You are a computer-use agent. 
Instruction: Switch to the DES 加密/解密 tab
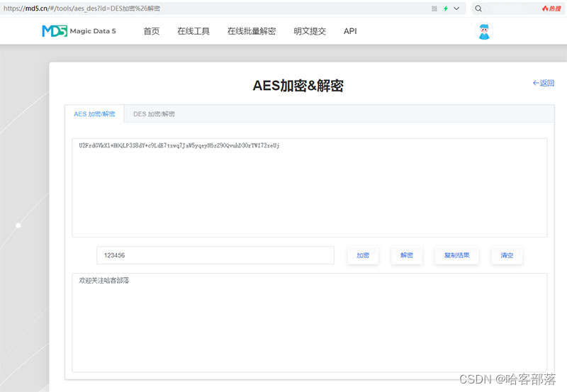(154, 114)
